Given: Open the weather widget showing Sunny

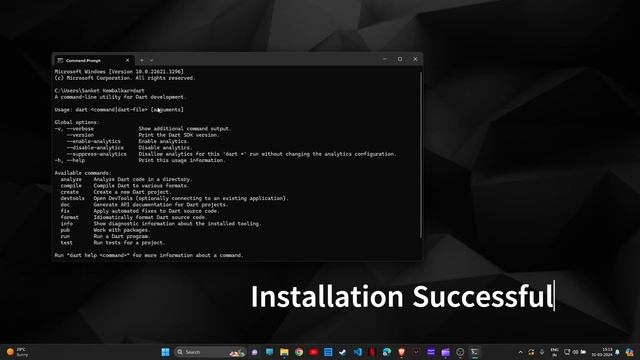Looking at the screenshot, I should pyautogui.click(x=17, y=352).
